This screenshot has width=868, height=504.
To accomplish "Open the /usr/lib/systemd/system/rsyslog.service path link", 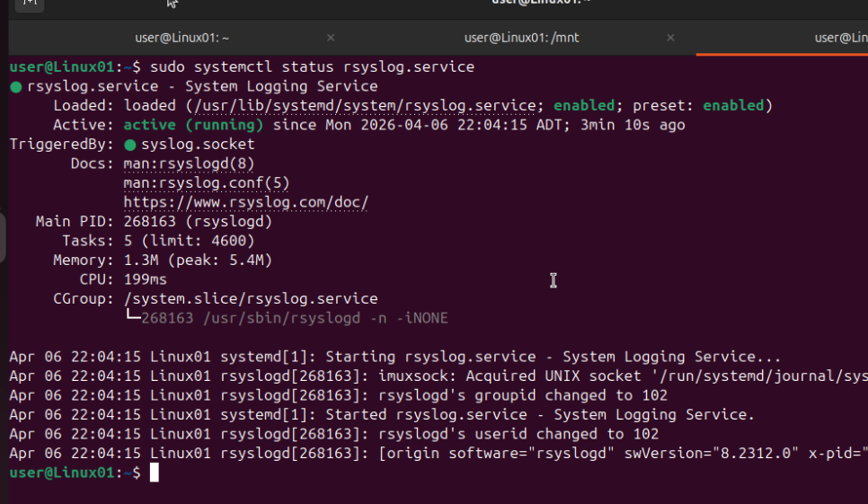I will click(x=365, y=106).
